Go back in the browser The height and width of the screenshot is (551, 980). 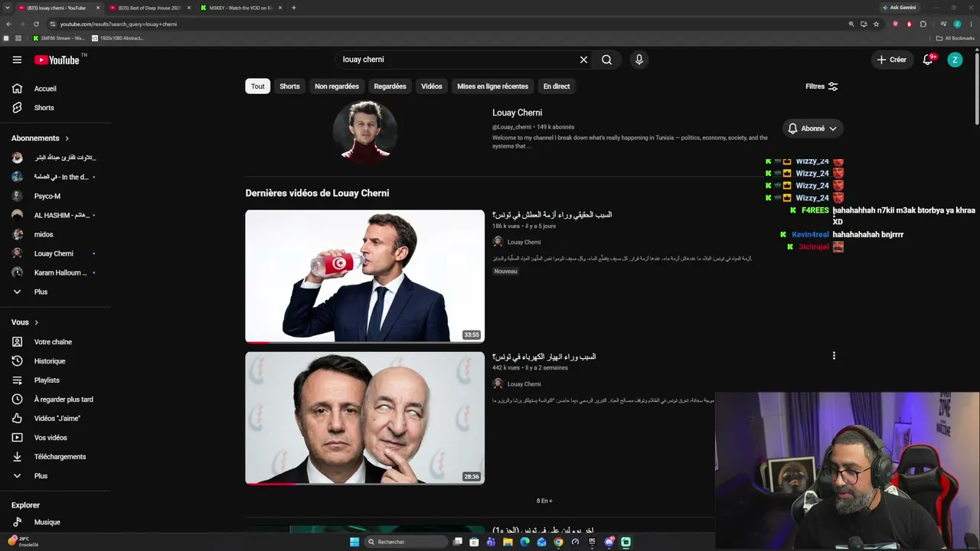[x=9, y=24]
